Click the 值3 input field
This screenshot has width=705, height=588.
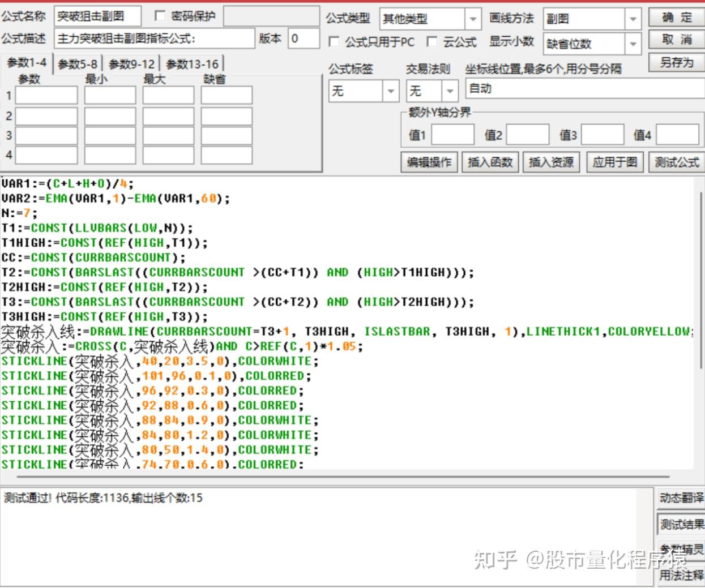click(x=603, y=135)
